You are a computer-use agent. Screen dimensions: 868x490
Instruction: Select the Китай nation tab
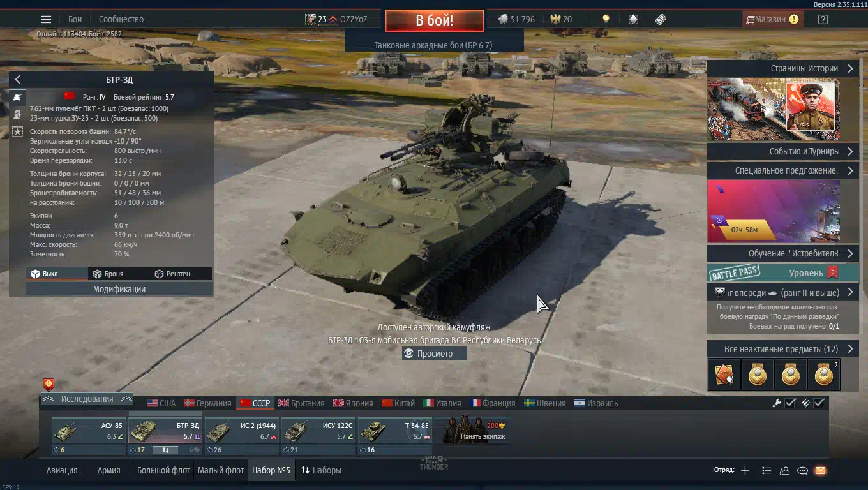pyautogui.click(x=398, y=403)
